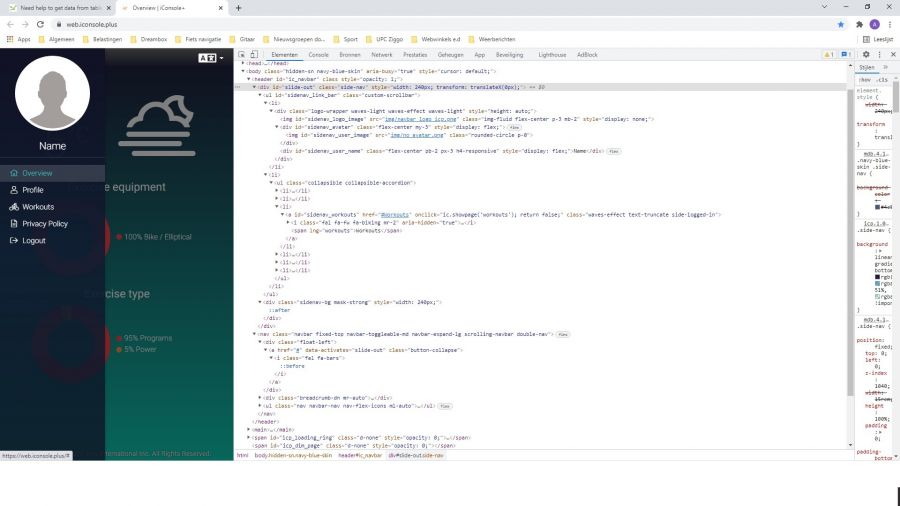The height and width of the screenshot is (506, 900).
Task: Show more style panes with chevron
Action: pyautogui.click(x=886, y=67)
